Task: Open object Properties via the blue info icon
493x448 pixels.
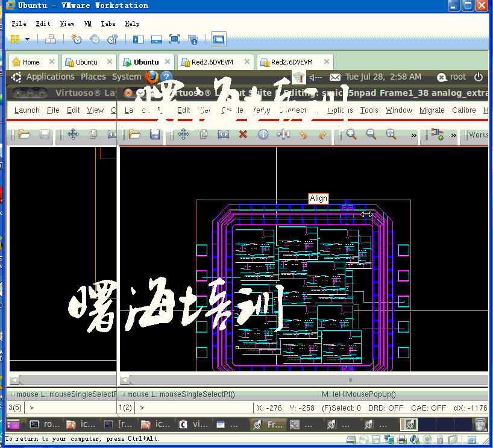Action: [x=263, y=134]
